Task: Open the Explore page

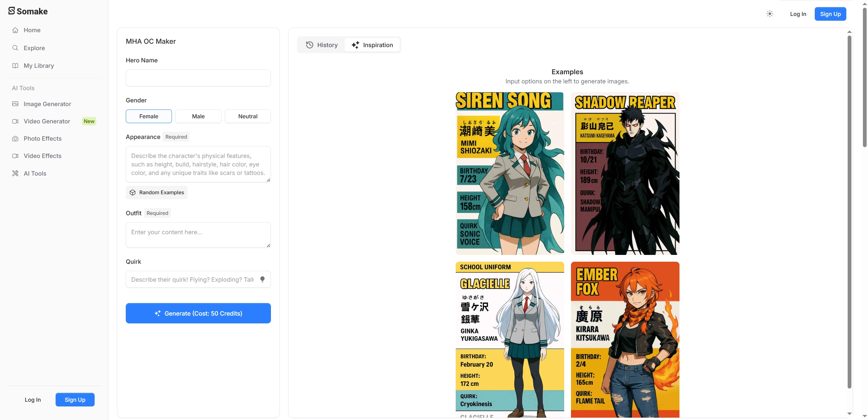Action: click(x=34, y=48)
